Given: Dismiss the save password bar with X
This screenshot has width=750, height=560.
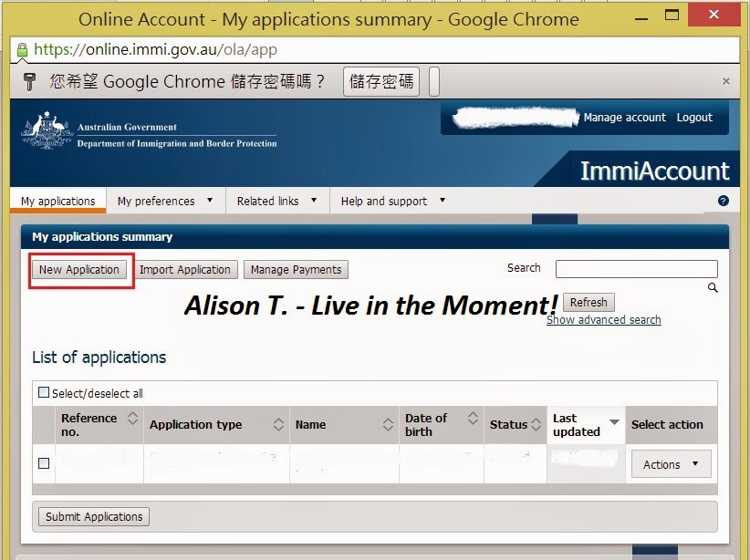Looking at the screenshot, I should click(x=726, y=81).
